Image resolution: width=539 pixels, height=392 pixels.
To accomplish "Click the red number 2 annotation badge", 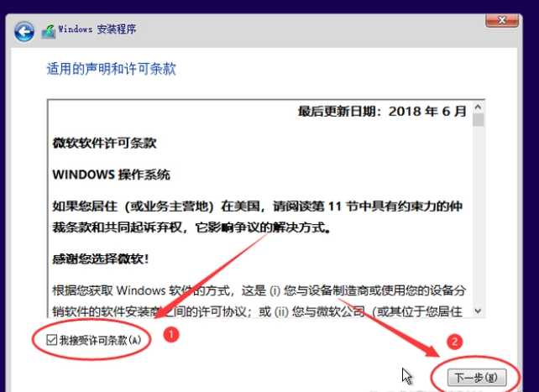I will [455, 342].
